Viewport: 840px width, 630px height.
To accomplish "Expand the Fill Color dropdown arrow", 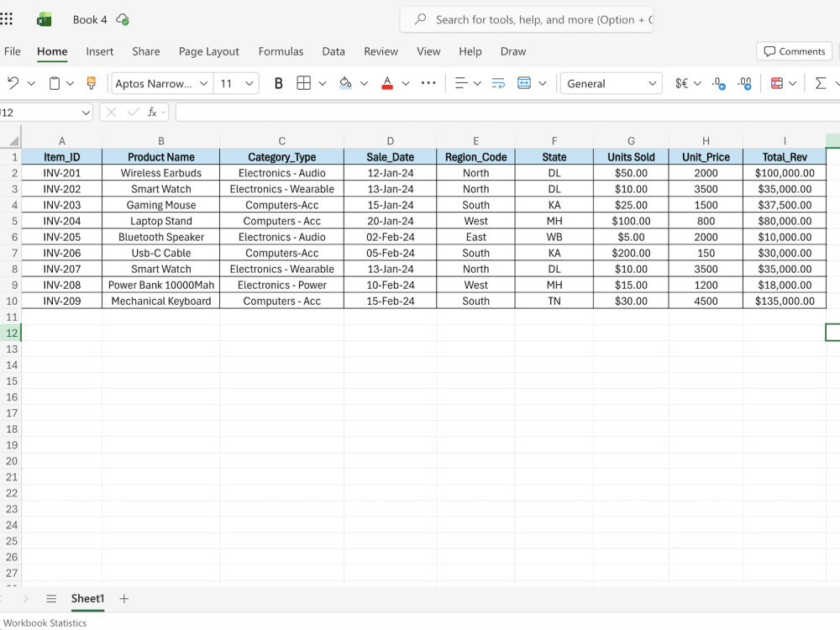I will coord(364,83).
